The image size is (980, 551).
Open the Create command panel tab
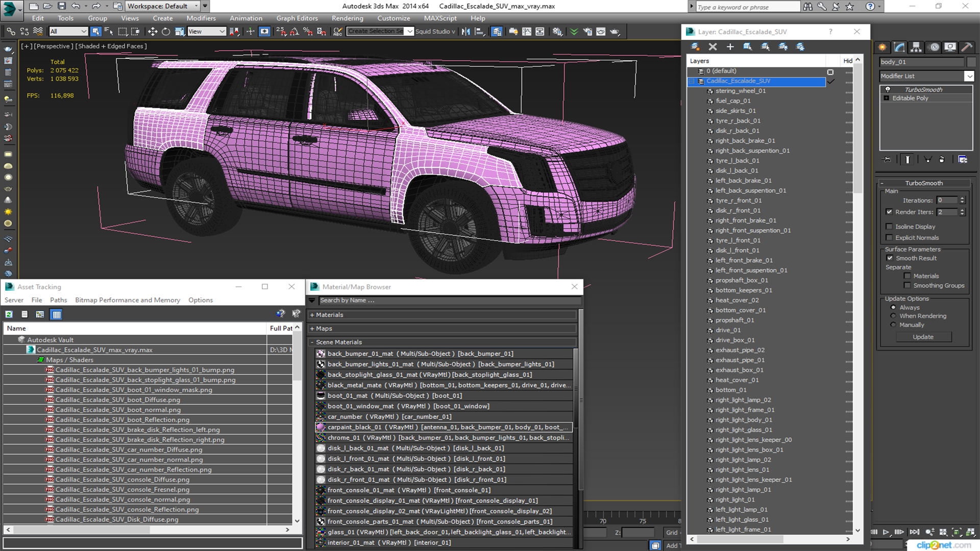point(882,47)
